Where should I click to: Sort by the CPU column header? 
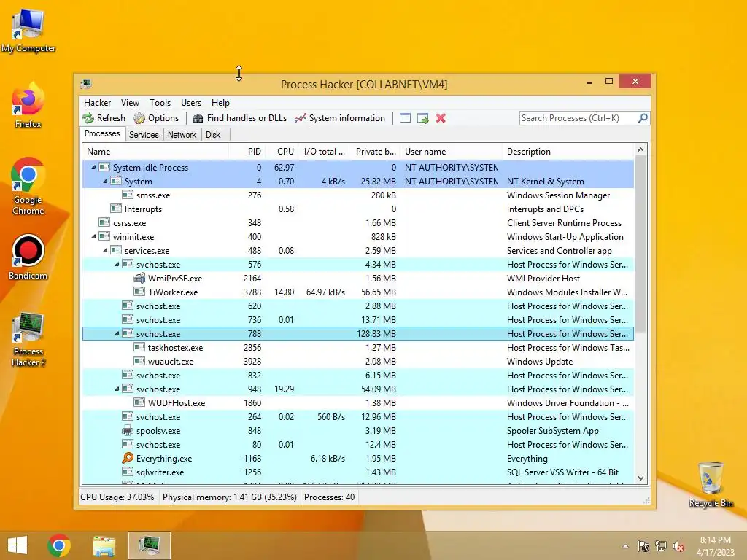(282, 152)
